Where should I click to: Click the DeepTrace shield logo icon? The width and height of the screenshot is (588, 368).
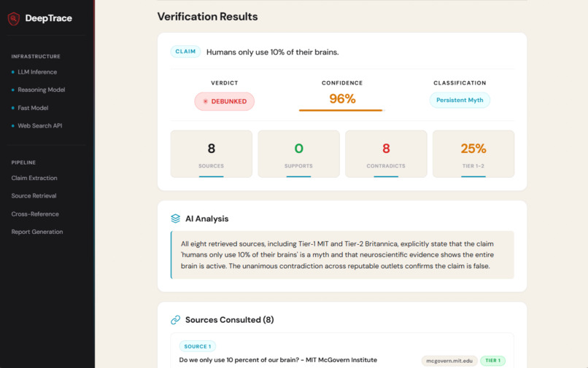pyautogui.click(x=14, y=18)
